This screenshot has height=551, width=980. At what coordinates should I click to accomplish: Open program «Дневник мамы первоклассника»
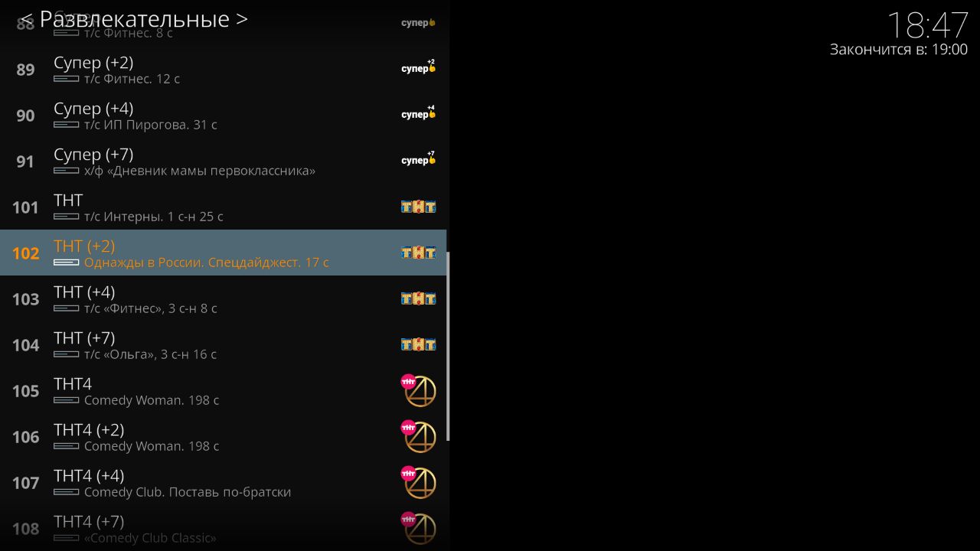pyautogui.click(x=200, y=171)
